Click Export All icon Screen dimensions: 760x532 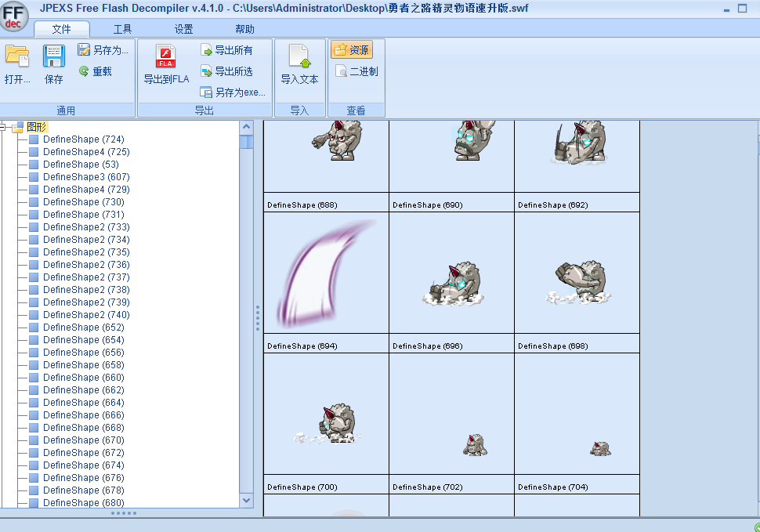point(207,50)
